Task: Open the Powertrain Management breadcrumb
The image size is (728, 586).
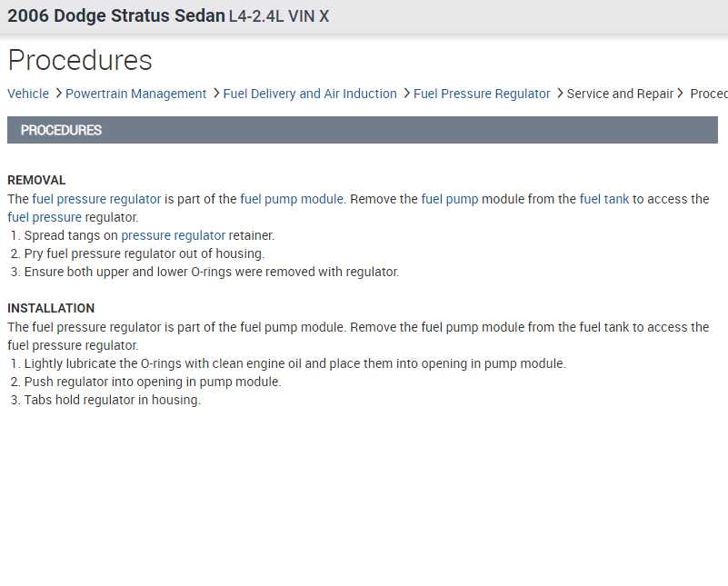Action: (136, 94)
